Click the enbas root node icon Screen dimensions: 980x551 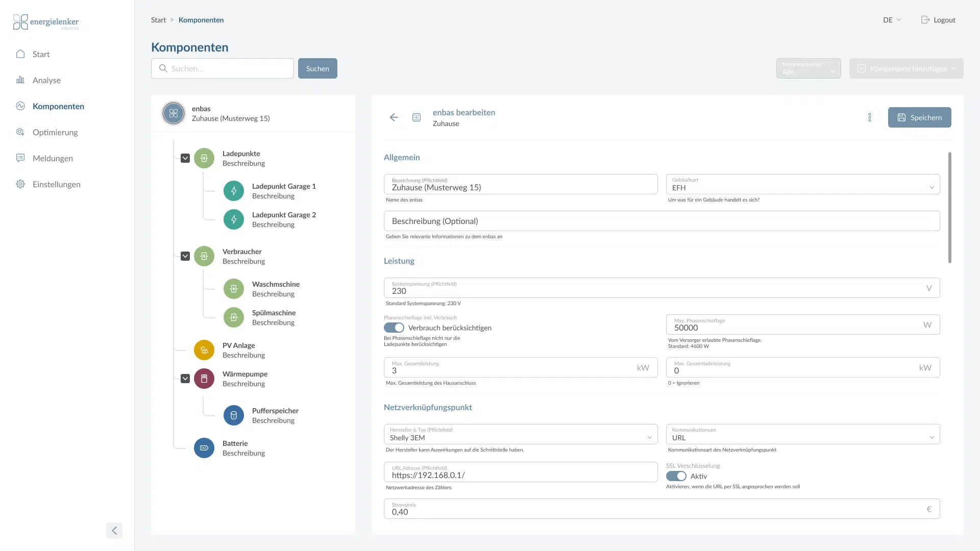click(x=174, y=113)
